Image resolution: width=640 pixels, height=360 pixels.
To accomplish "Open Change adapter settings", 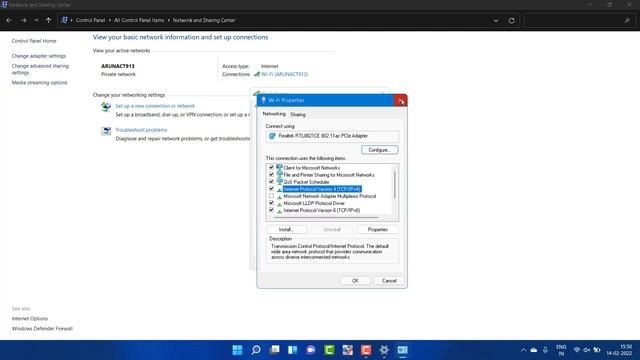I will [38, 56].
